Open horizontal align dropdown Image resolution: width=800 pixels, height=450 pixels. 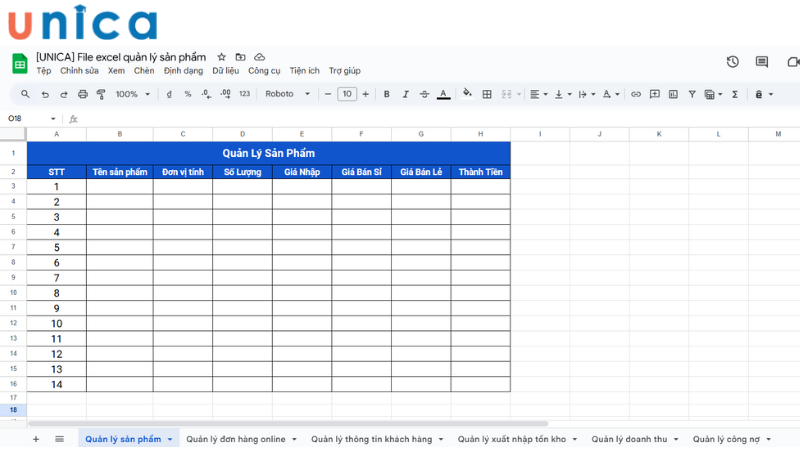click(538, 94)
